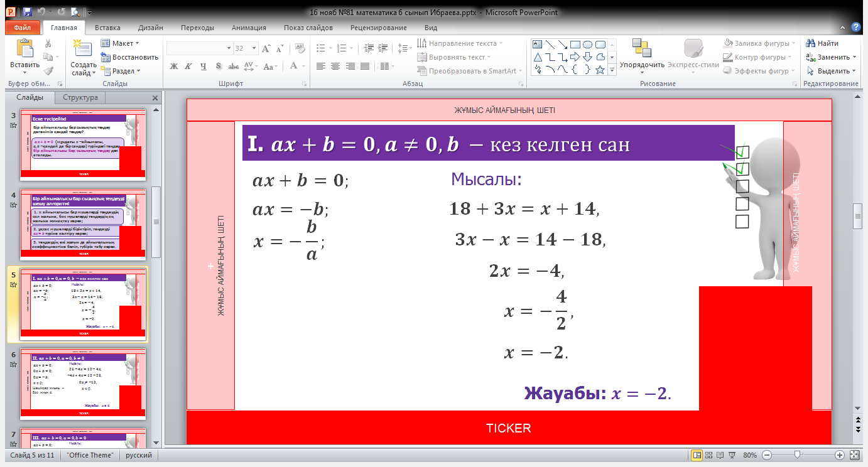868x467 pixels.
Task: Save the presentation from the Quick Access Toolbar
Action: [x=26, y=12]
